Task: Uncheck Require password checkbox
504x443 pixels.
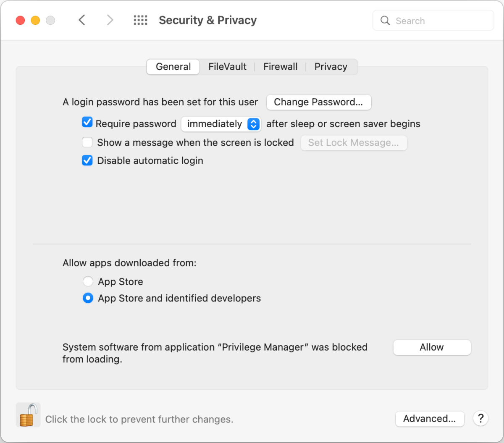Action: pos(87,123)
